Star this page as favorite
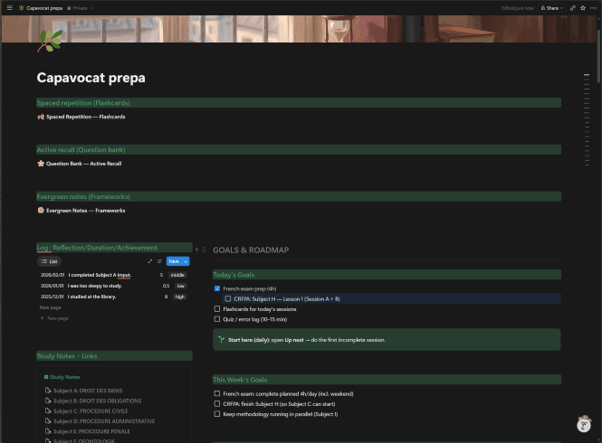 click(x=583, y=8)
